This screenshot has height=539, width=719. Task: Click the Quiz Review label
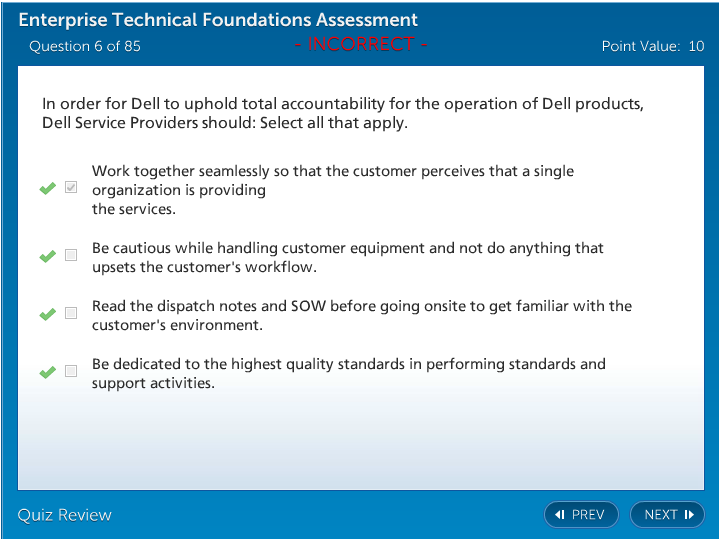[x=65, y=515]
